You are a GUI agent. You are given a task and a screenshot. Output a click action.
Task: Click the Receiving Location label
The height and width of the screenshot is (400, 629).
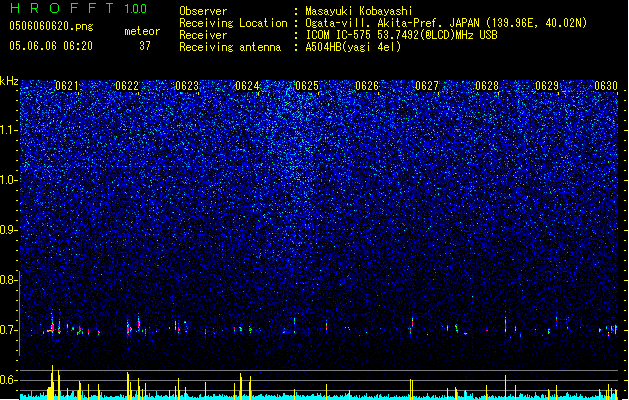[x=233, y=23]
